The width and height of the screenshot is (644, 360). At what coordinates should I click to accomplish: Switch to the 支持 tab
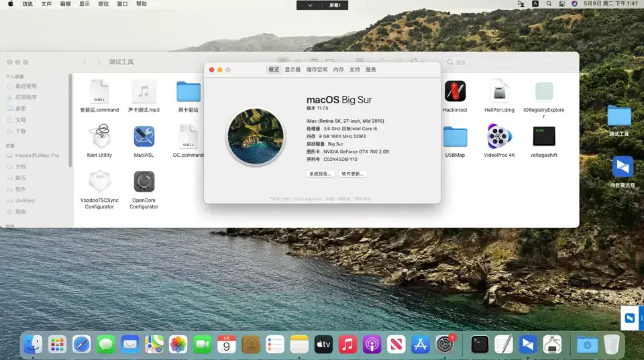click(354, 69)
